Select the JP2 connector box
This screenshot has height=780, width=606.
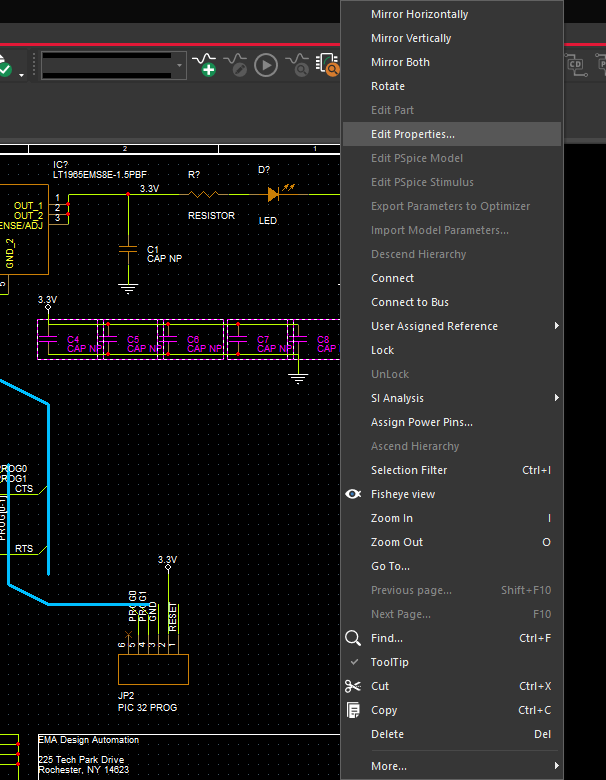153,669
